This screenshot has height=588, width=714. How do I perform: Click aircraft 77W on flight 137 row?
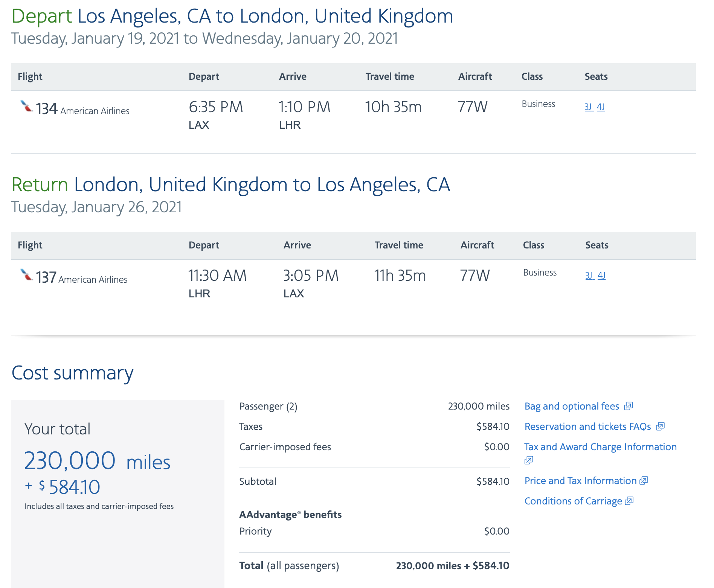(474, 276)
